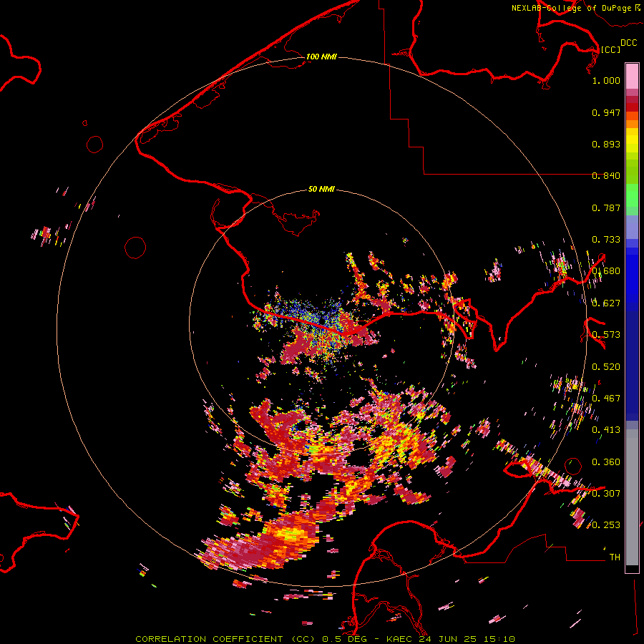Click the DCC label above color scale
The width and height of the screenshot is (644, 644).
point(629,43)
